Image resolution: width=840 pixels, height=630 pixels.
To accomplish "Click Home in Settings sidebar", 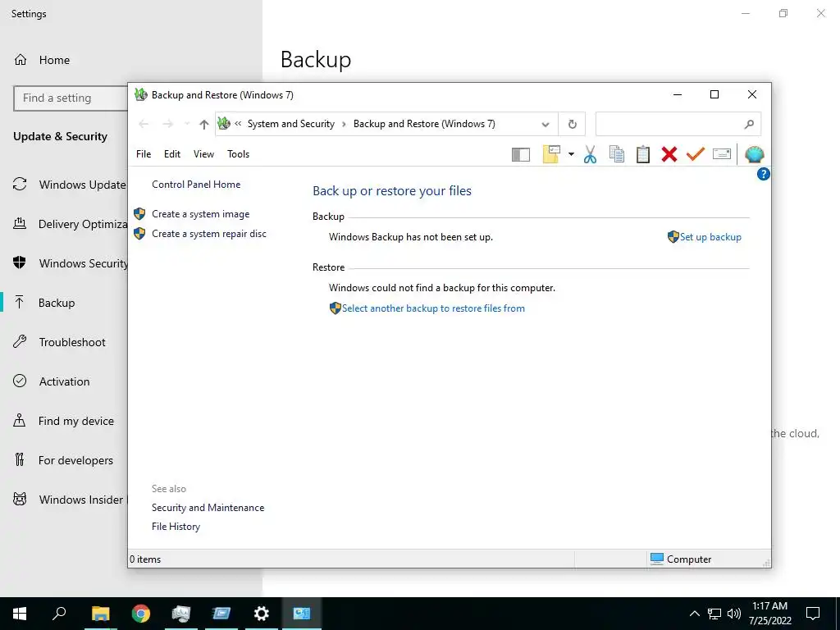I will (x=54, y=60).
